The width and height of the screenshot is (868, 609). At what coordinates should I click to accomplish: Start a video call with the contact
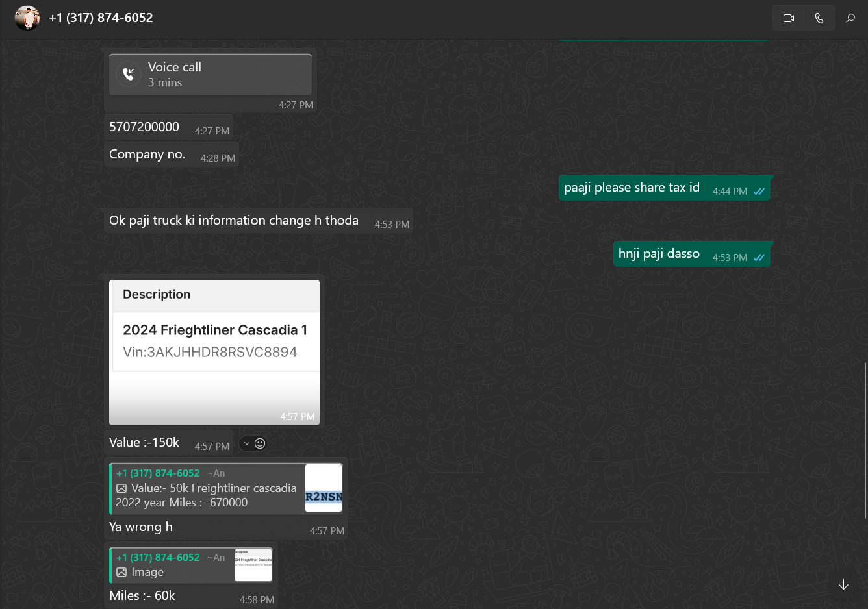(789, 18)
